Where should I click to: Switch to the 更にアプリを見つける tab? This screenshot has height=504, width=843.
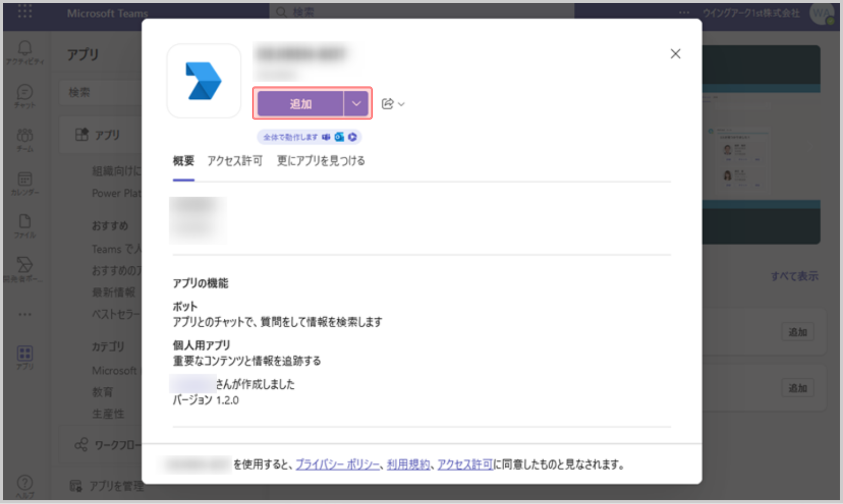pyautogui.click(x=320, y=160)
